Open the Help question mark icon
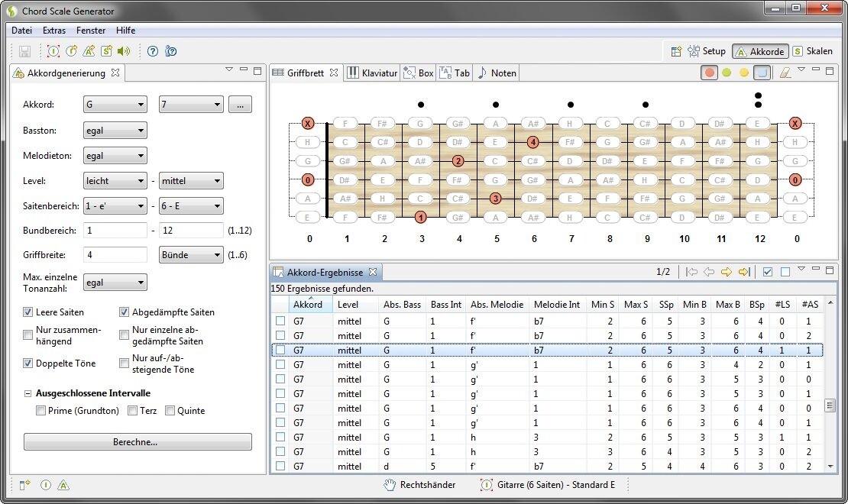 pyautogui.click(x=151, y=51)
